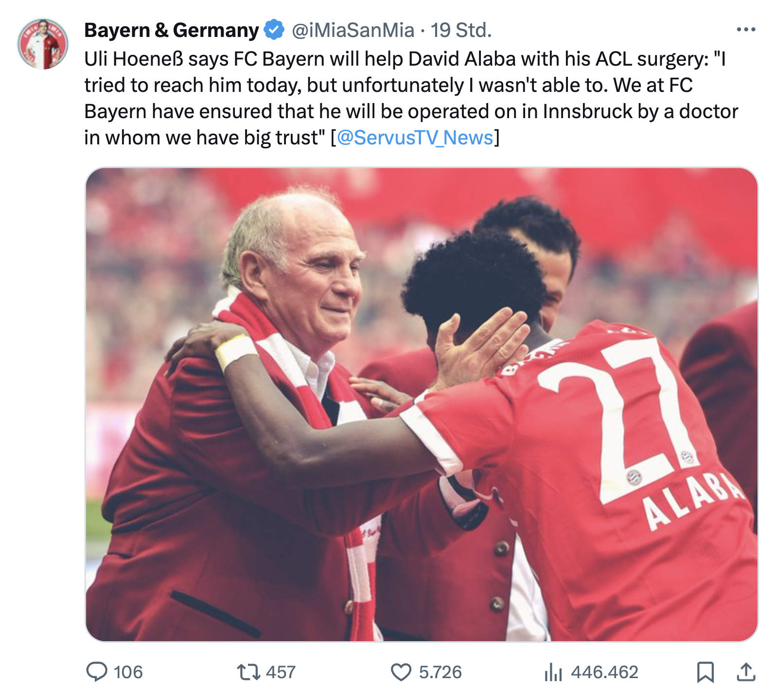Open the @ServusTV_News mention link
This screenshot has width=776, height=700.
[415, 138]
